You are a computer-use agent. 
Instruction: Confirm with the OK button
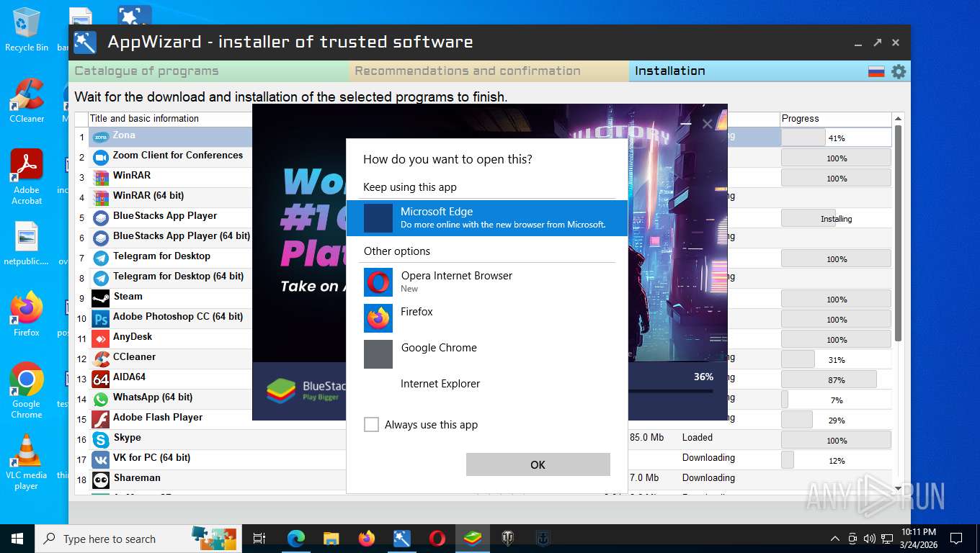[x=538, y=464]
